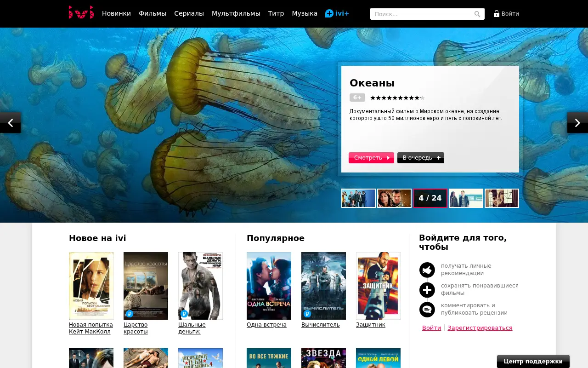Click the star rating for Океаны
This screenshot has width=588, height=368.
397,98
